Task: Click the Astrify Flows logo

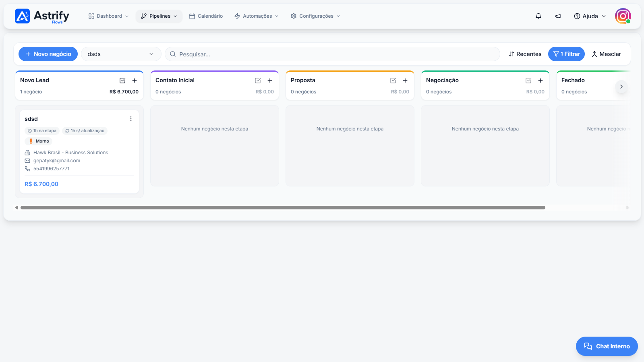Action: coord(42,16)
